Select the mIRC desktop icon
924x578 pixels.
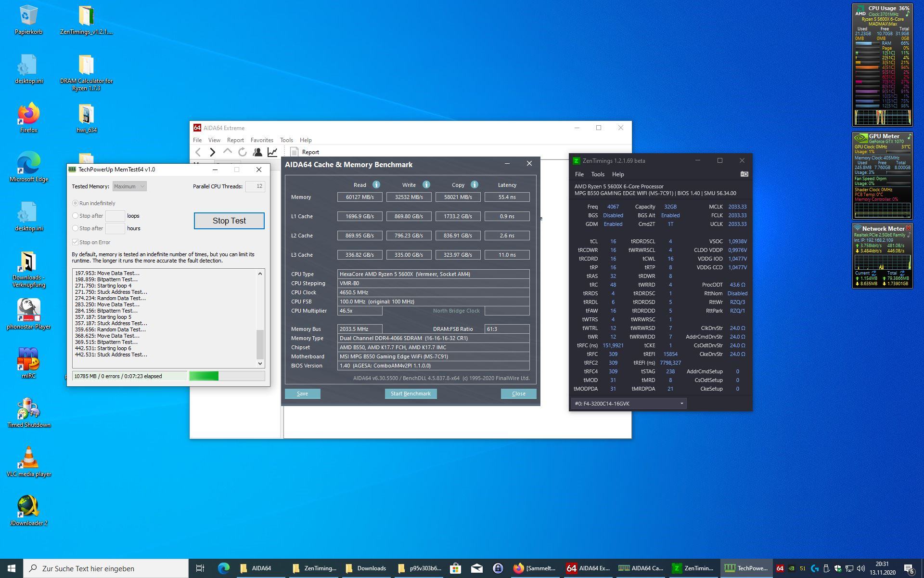point(28,364)
